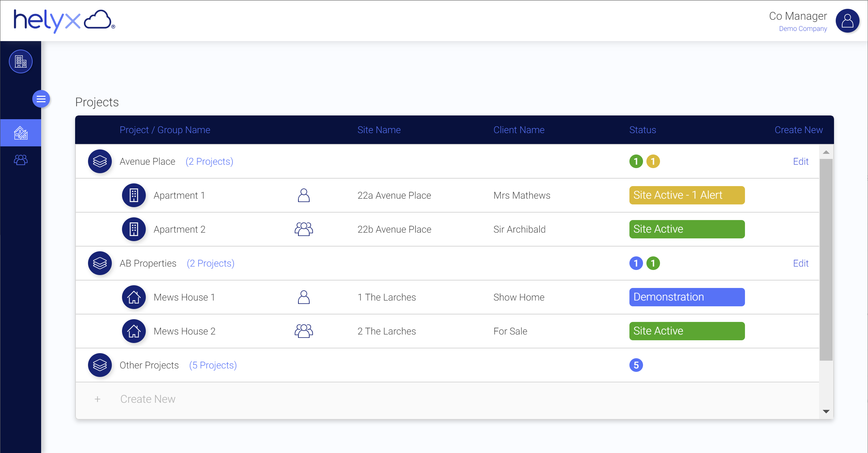This screenshot has width=868, height=453.
Task: Click Mrs Mathews client name
Action: coord(522,195)
